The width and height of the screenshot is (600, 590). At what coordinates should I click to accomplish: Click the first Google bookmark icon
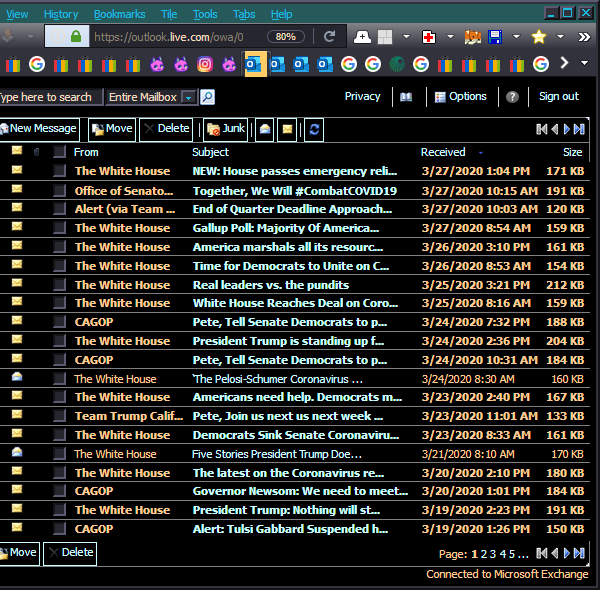37,64
